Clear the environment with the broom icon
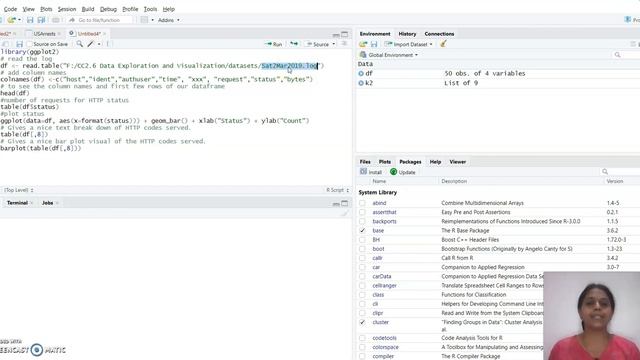Image resolution: width=640 pixels, height=360 pixels. tap(443, 44)
